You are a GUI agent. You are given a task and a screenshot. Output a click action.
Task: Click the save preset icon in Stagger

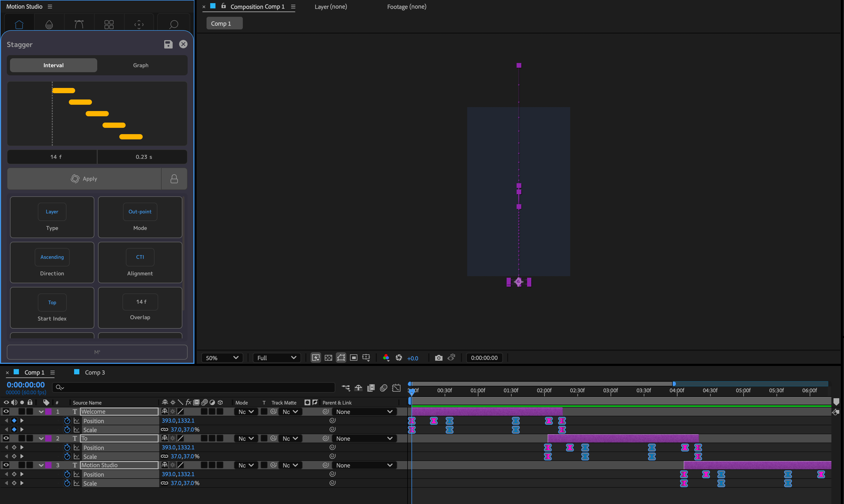click(168, 44)
